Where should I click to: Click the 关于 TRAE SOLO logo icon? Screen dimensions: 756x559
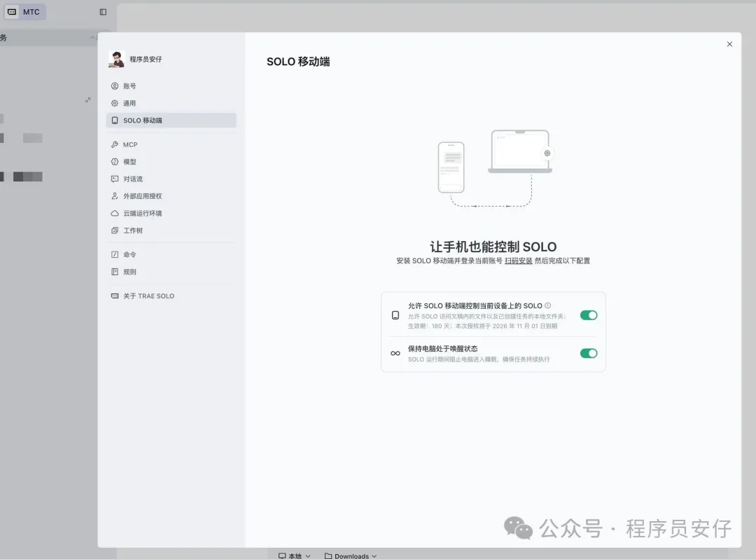click(115, 296)
